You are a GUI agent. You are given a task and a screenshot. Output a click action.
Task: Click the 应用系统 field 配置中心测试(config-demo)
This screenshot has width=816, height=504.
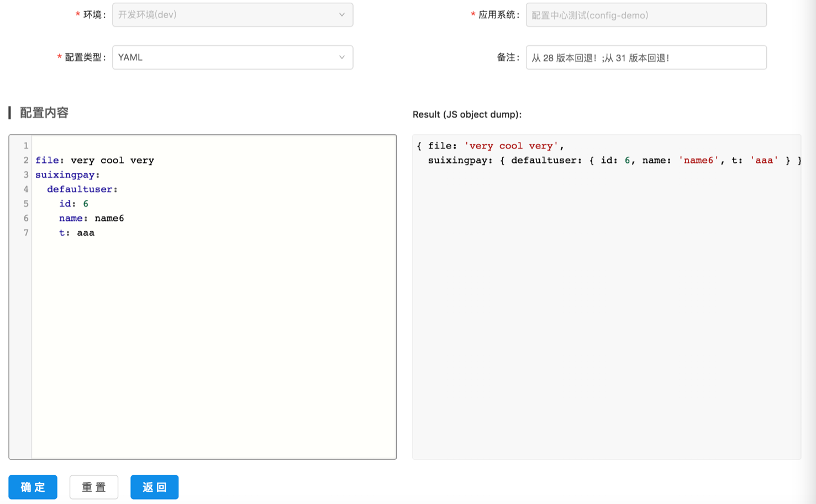(646, 15)
